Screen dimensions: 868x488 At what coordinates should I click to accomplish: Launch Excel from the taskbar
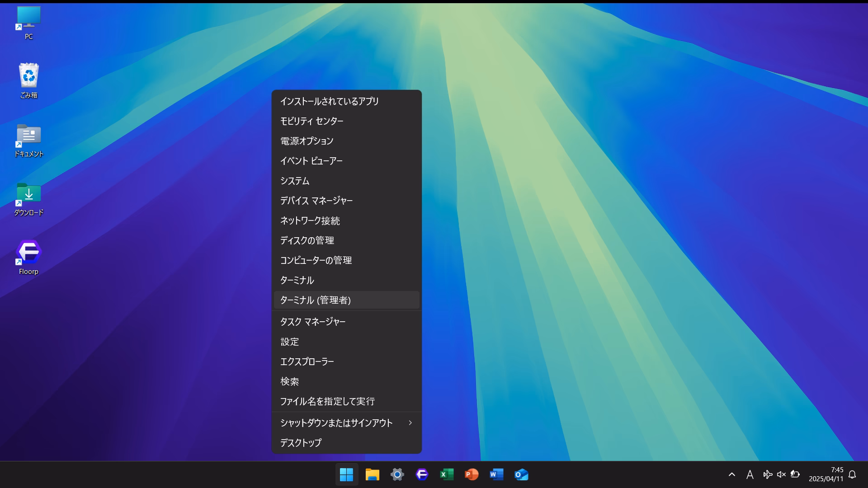(447, 474)
